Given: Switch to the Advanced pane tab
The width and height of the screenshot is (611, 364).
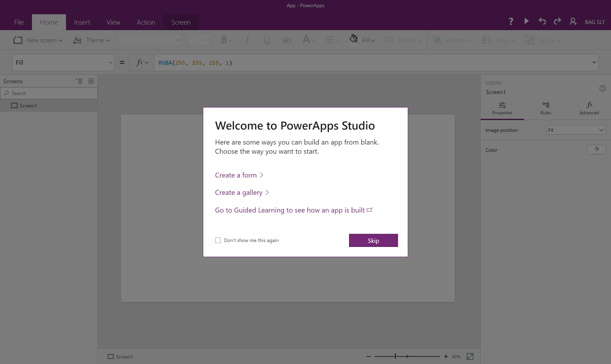Looking at the screenshot, I should point(589,108).
